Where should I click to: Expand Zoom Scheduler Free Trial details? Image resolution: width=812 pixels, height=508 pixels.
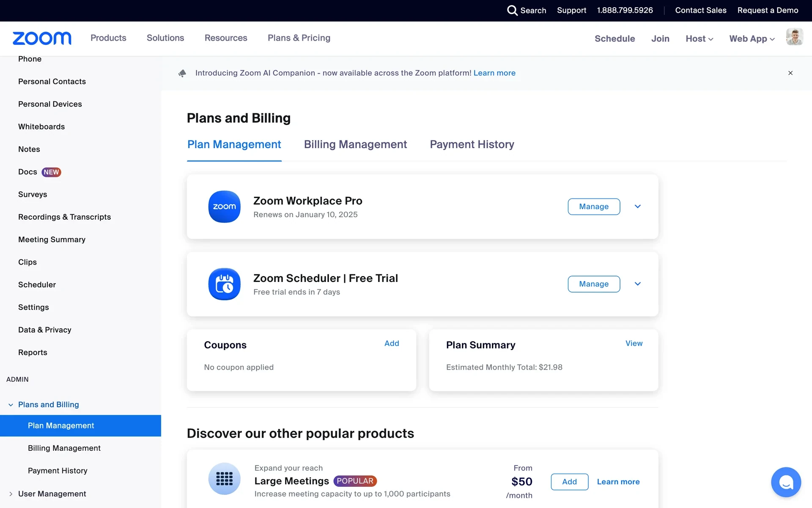pos(638,284)
